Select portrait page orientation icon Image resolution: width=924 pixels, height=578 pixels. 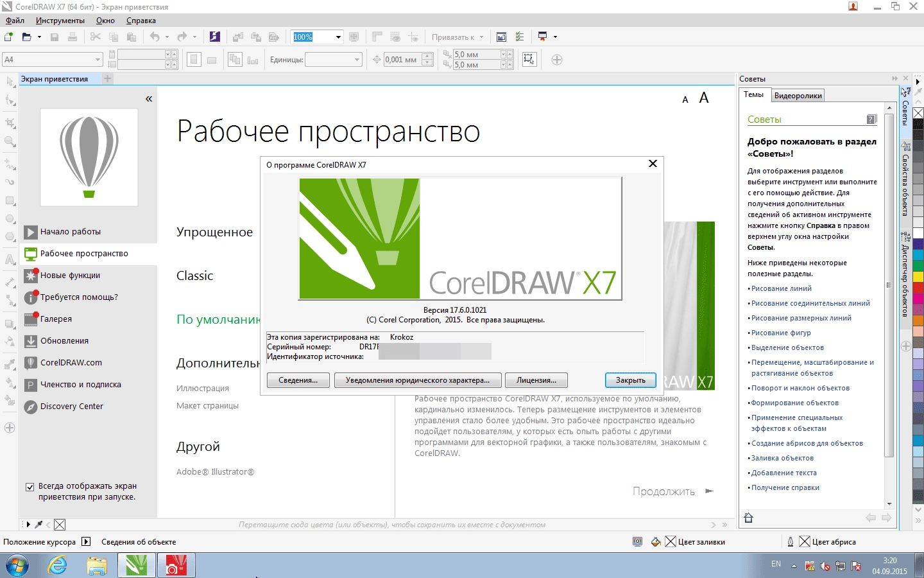(194, 60)
